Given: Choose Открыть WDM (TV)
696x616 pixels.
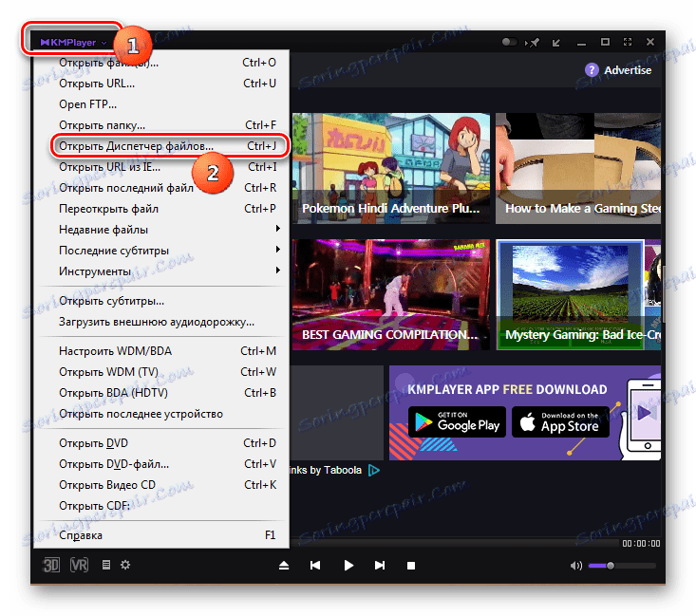Looking at the screenshot, I should pyautogui.click(x=161, y=372).
